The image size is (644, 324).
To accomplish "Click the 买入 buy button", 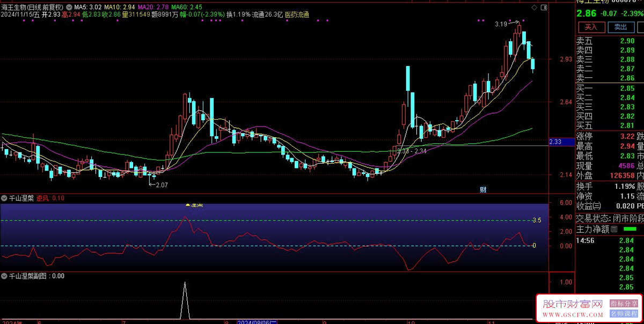I will (x=591, y=27).
